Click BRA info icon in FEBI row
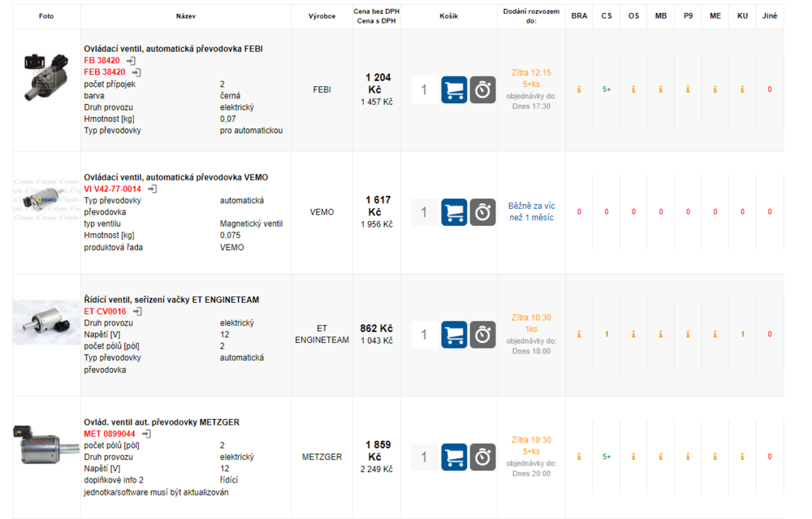 [x=579, y=89]
